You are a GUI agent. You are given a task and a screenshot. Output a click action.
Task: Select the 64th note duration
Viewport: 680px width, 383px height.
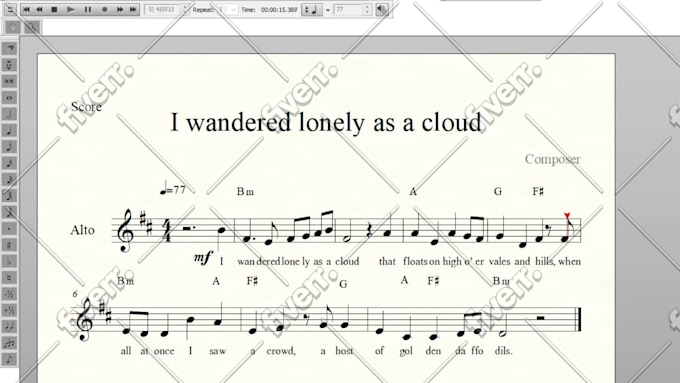(x=10, y=196)
